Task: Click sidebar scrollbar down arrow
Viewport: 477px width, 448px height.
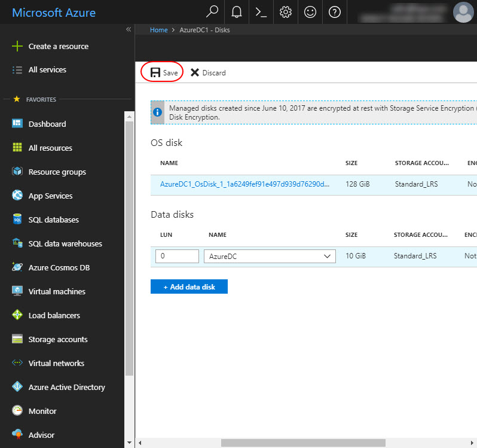Action: [129, 443]
